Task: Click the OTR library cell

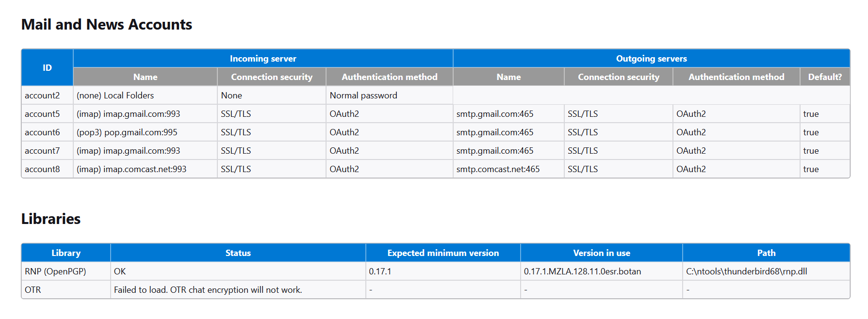Action: click(33, 290)
